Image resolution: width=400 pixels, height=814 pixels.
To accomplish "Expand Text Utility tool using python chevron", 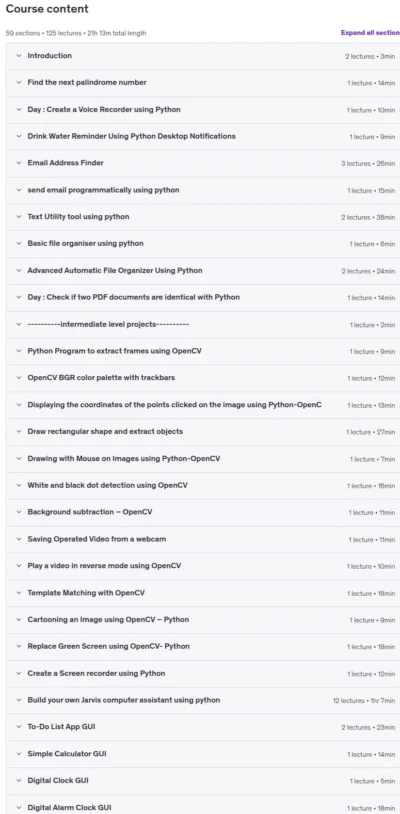I will click(x=19, y=217).
